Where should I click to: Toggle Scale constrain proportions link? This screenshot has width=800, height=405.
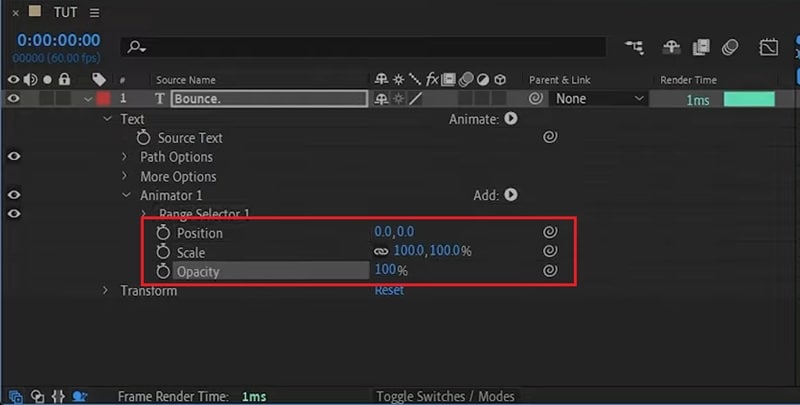tap(381, 251)
